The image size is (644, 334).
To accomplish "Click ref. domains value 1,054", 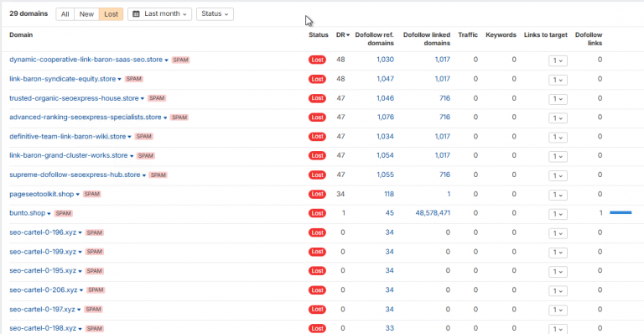I will 385,155.
